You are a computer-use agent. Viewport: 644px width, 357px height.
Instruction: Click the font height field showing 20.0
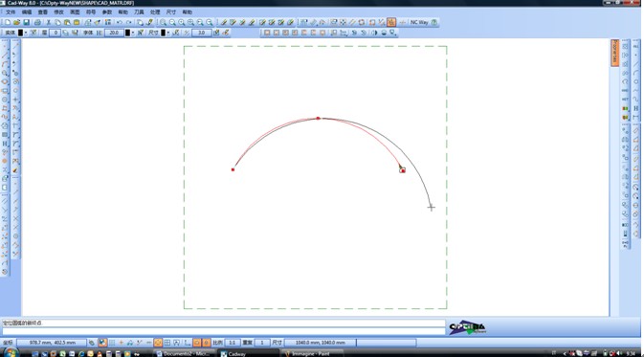pyautogui.click(x=114, y=33)
